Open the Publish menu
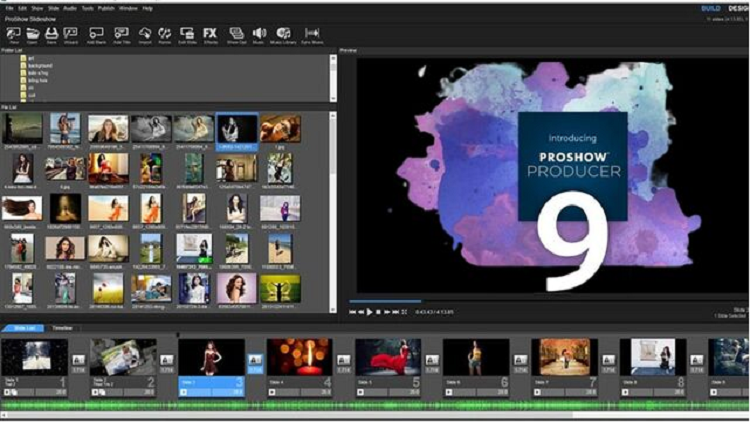The width and height of the screenshot is (750, 423). click(106, 9)
